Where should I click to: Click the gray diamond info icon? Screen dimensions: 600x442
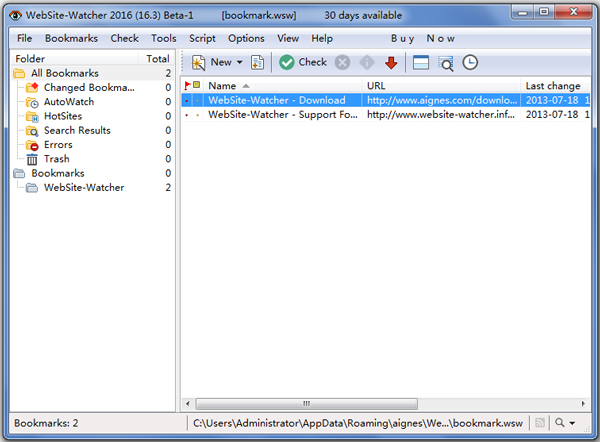[x=367, y=63]
